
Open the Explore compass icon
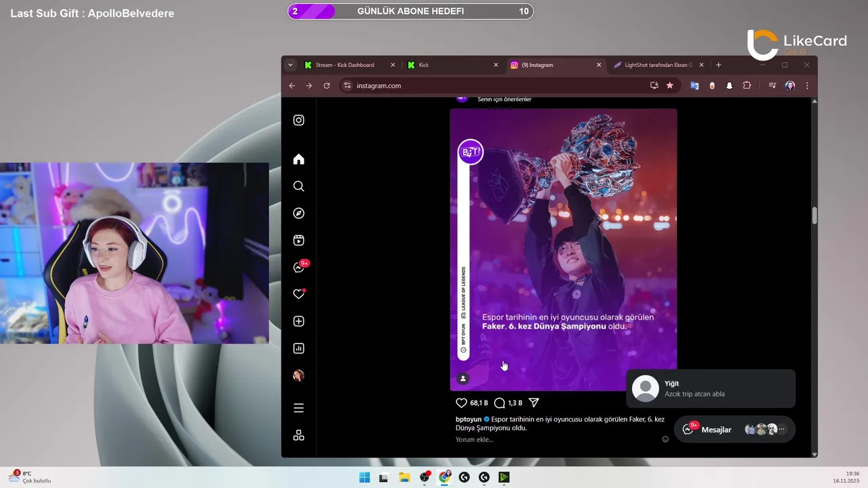coord(298,213)
